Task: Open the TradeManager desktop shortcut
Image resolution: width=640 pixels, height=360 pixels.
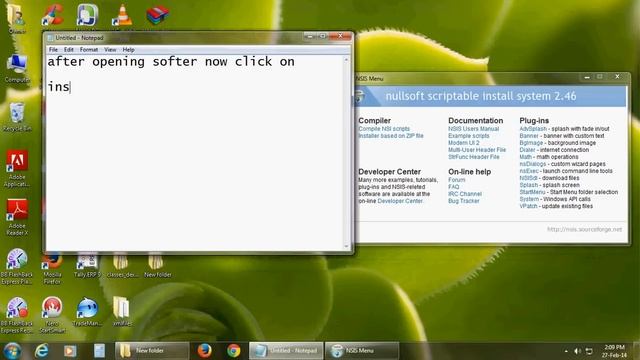Action: click(87, 312)
